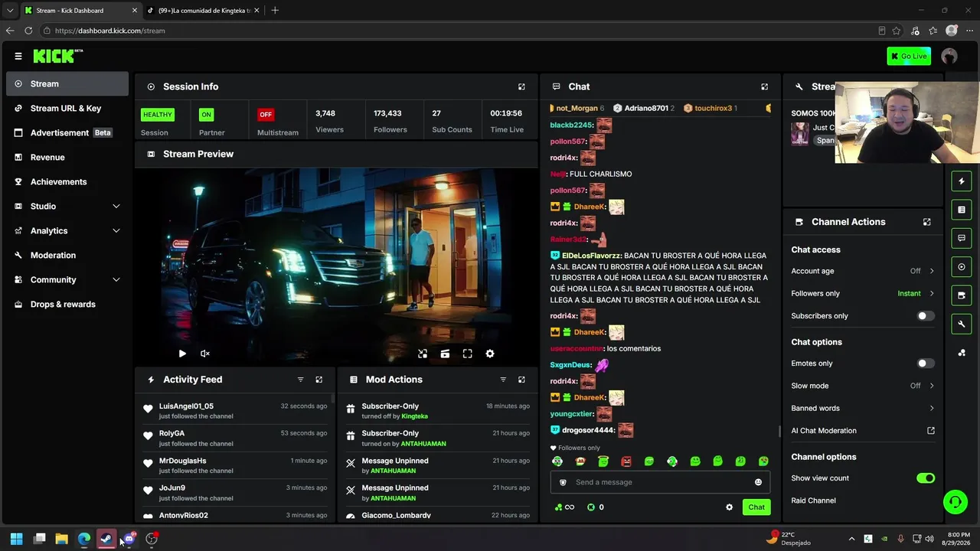Pop out the stream preview player

[x=423, y=354]
